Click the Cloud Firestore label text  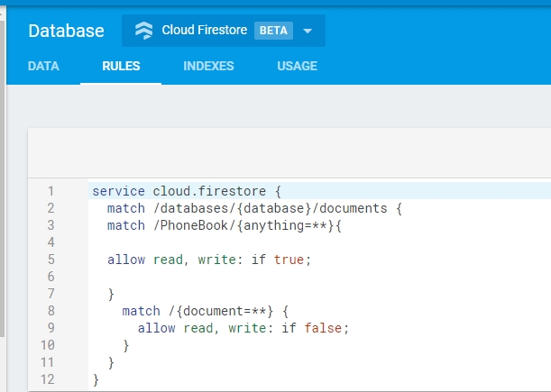pyautogui.click(x=204, y=31)
